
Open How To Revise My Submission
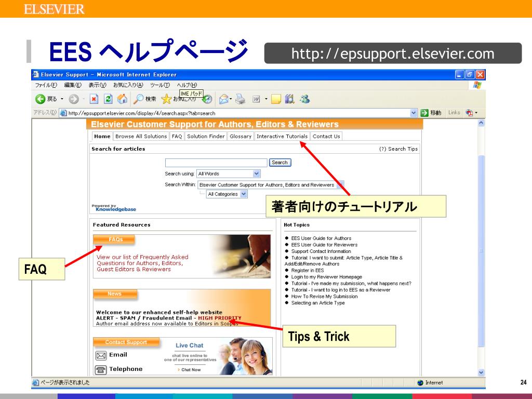pyautogui.click(x=324, y=297)
